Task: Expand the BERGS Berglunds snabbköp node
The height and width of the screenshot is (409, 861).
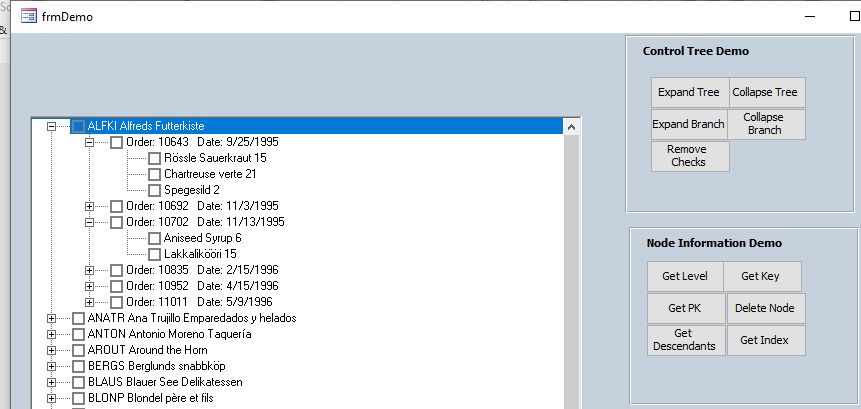Action: 51,366
